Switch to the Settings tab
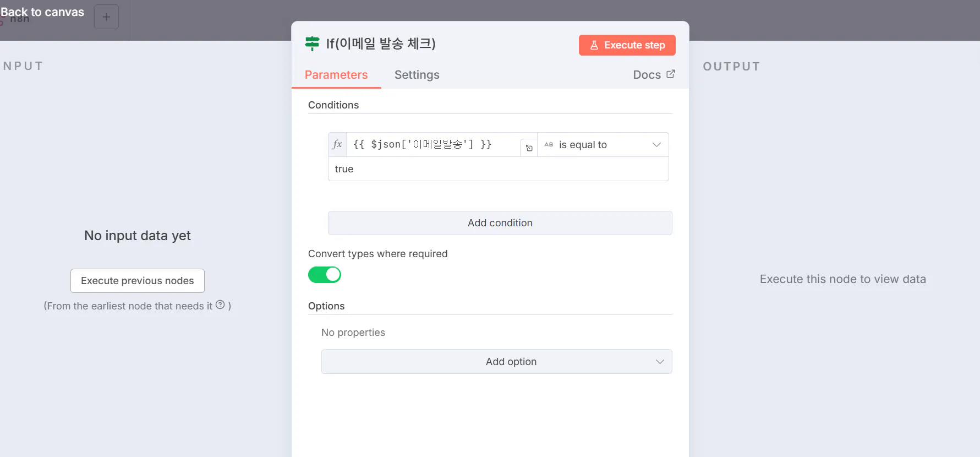 (417, 75)
